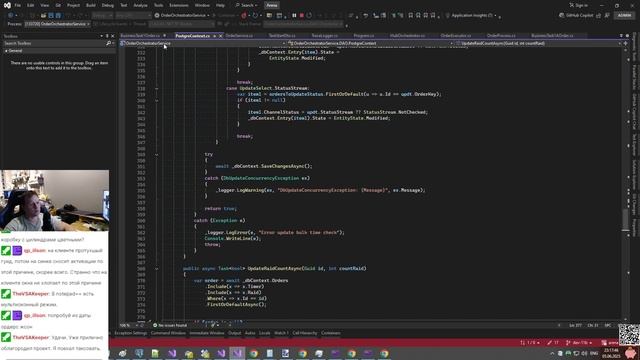Restart debugging with circular arrow icon
The width and height of the screenshot is (640, 360).
click(x=309, y=16)
